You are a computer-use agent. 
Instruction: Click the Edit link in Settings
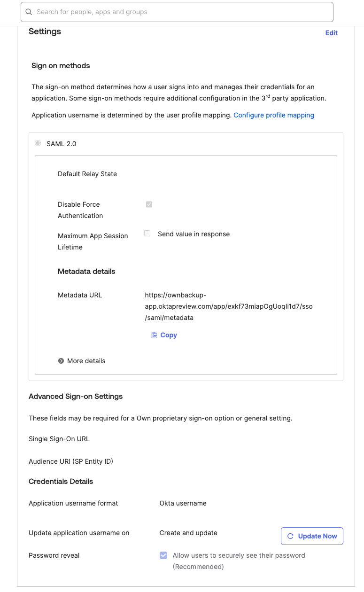tap(331, 33)
